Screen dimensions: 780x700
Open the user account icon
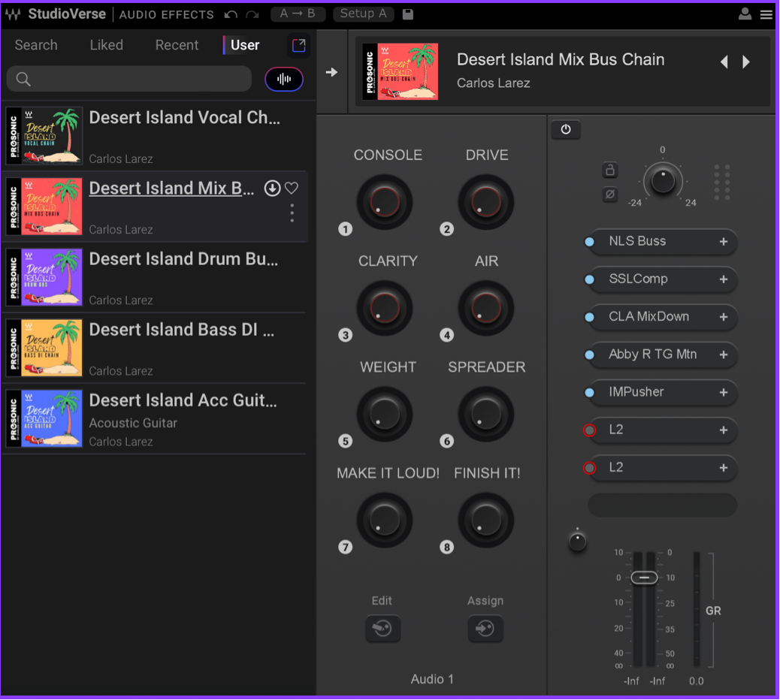[x=745, y=14]
